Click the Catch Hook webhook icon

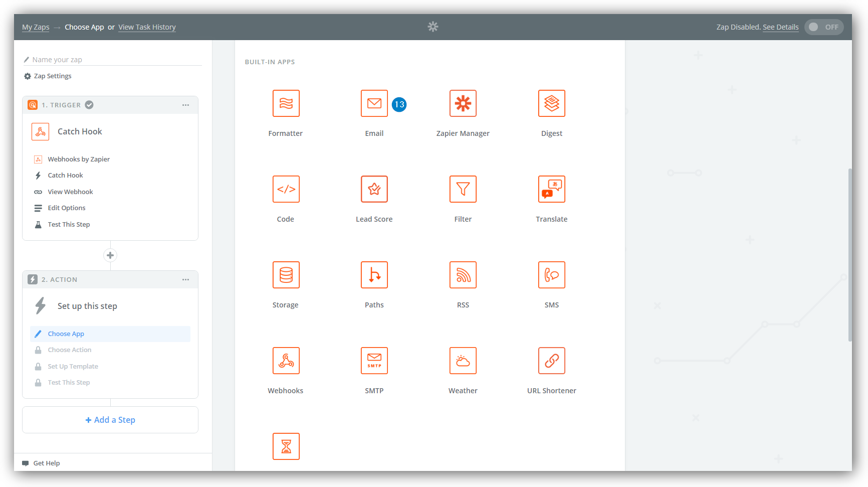pyautogui.click(x=40, y=131)
